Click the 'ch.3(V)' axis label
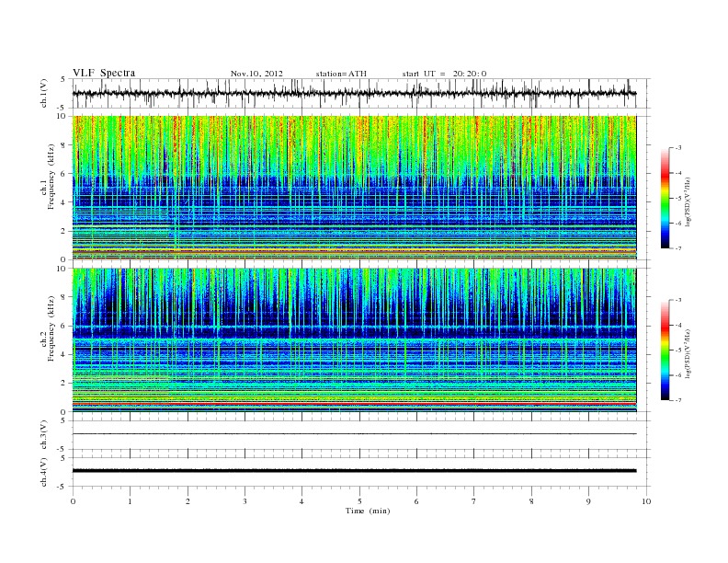The width and height of the screenshot is (728, 563). coord(44,435)
